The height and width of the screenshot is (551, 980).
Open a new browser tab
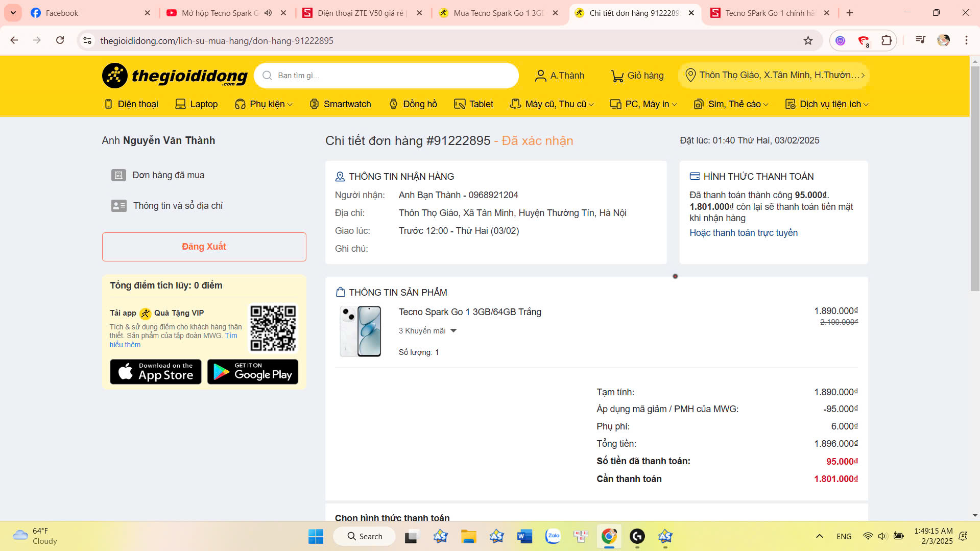850,13
